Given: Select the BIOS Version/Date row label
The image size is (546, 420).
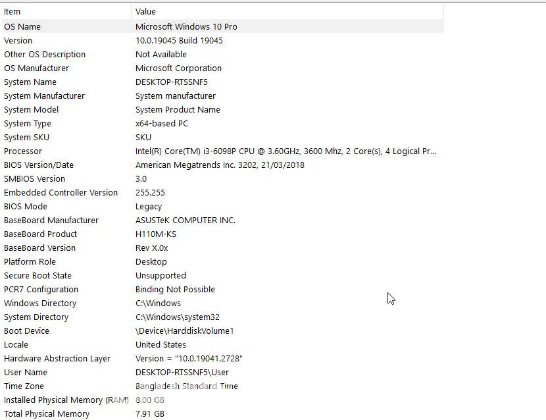Looking at the screenshot, I should pyautogui.click(x=39, y=165).
